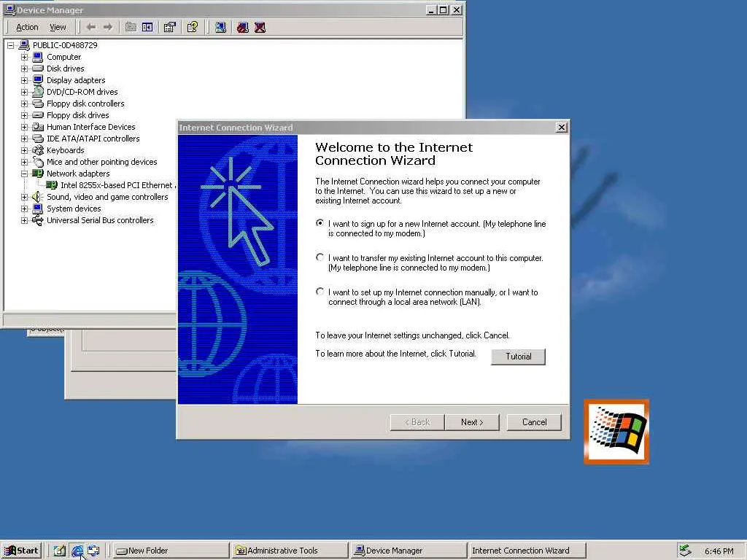747x560 pixels.
Task: Collapse the PUBLIC-0D488729 root node
Action: click(10, 45)
